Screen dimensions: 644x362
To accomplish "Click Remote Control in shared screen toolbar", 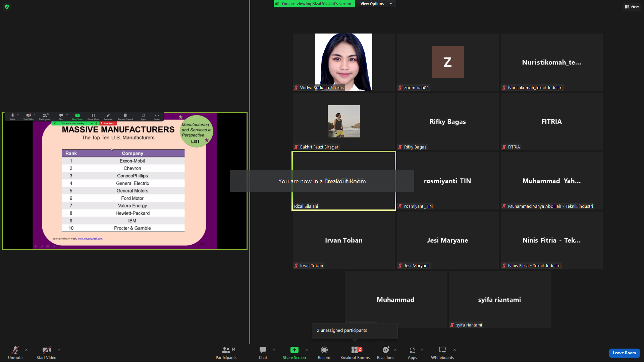I will tap(125, 117).
